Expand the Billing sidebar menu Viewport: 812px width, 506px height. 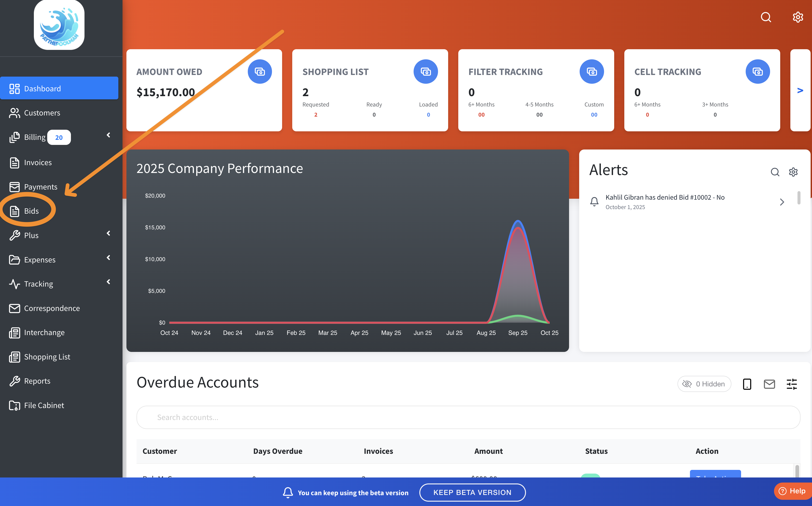[x=108, y=135]
